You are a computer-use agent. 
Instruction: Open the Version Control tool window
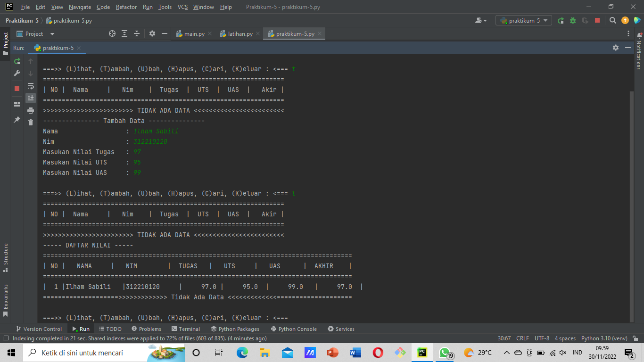39,329
